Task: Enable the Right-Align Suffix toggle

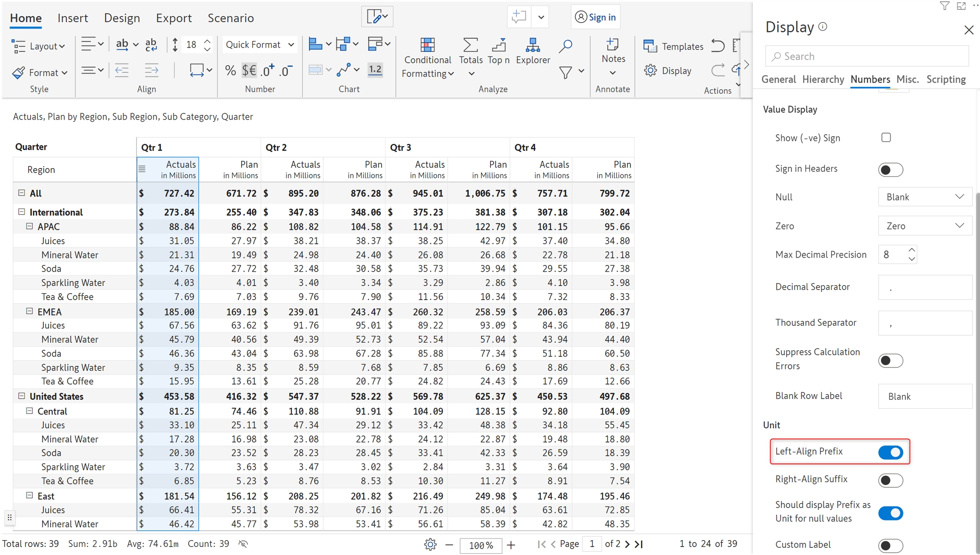Action: 890,480
